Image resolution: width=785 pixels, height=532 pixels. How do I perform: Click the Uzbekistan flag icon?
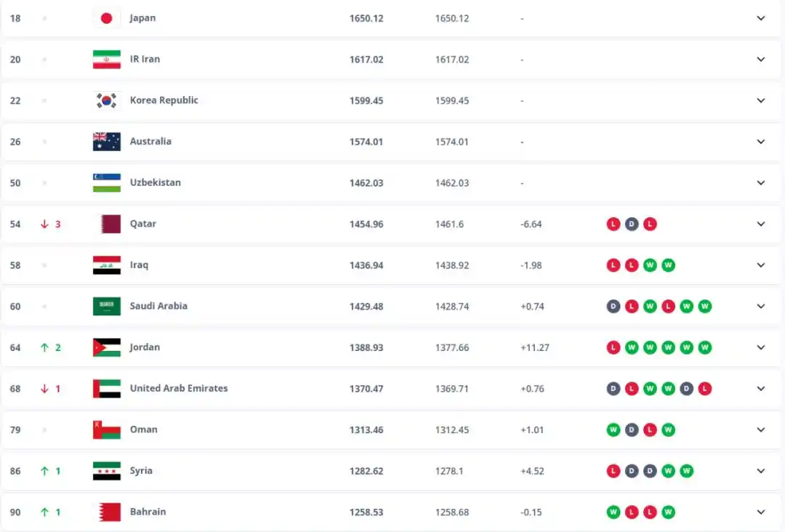(x=107, y=182)
